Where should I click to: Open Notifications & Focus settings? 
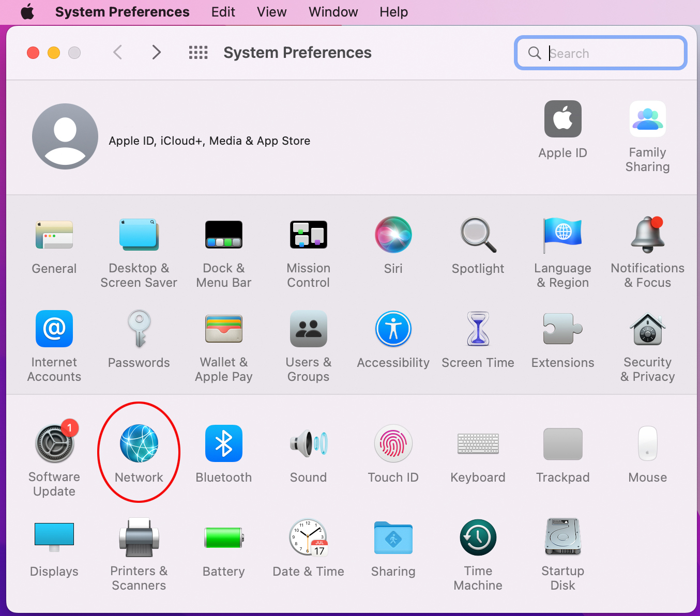(x=647, y=235)
